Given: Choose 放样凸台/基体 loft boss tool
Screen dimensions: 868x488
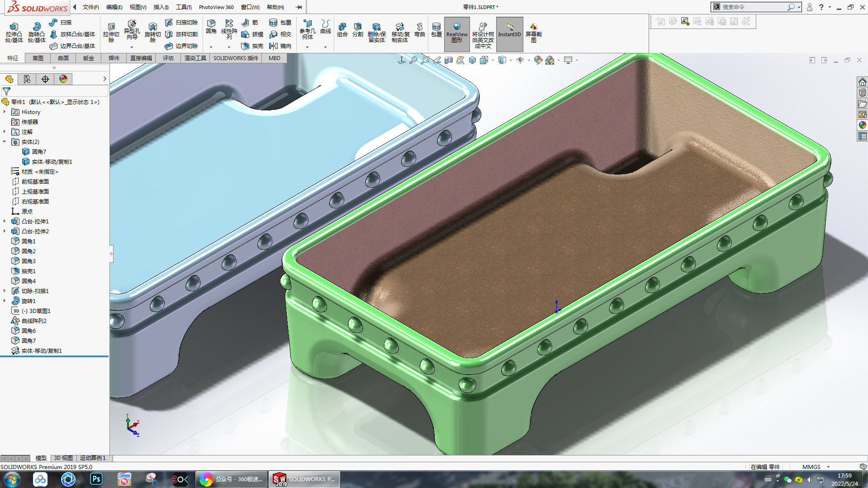Looking at the screenshot, I should 72,34.
